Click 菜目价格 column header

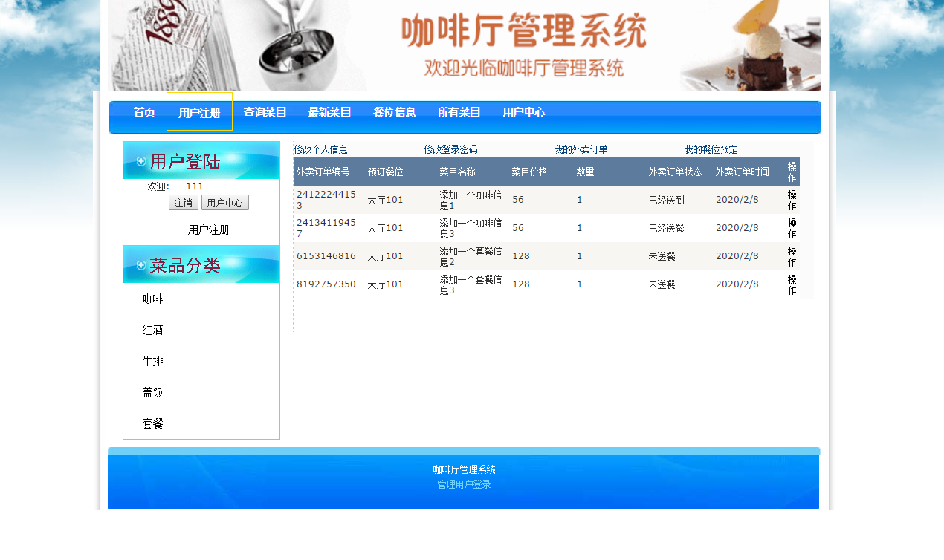(x=530, y=172)
